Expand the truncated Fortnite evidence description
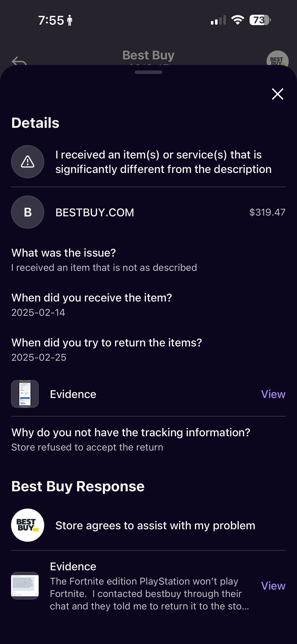 [149, 594]
